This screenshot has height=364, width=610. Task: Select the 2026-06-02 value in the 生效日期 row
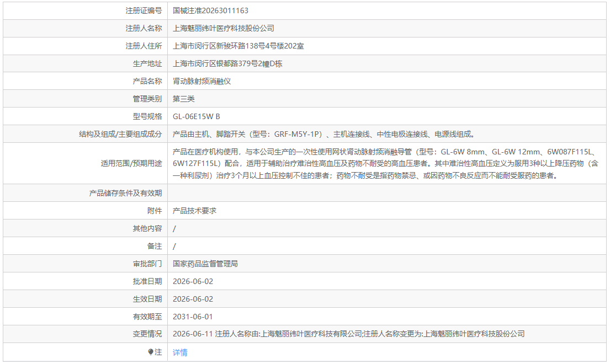click(193, 299)
